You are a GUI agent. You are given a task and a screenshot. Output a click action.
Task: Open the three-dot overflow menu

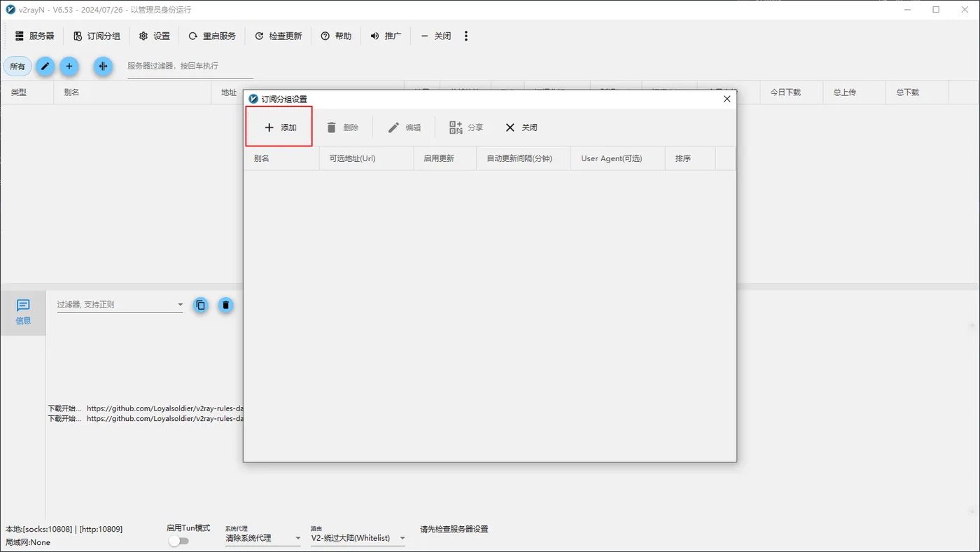(466, 36)
